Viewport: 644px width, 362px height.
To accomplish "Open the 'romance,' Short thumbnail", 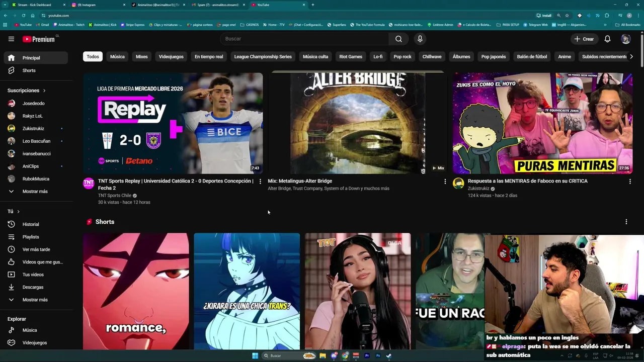I will [136, 291].
